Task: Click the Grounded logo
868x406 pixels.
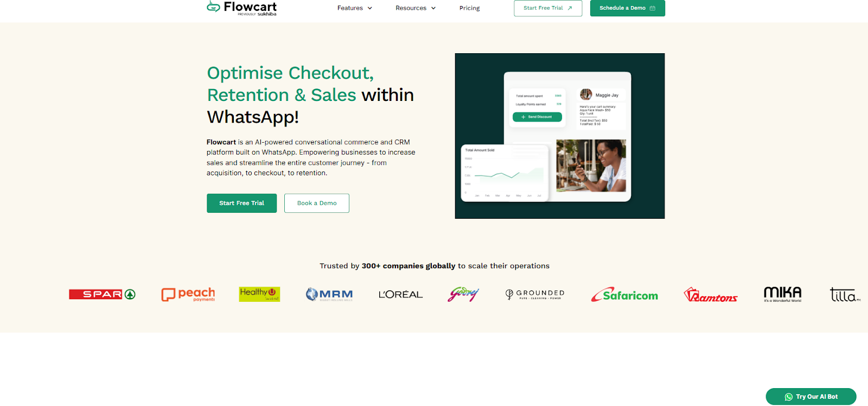Action: pos(535,294)
